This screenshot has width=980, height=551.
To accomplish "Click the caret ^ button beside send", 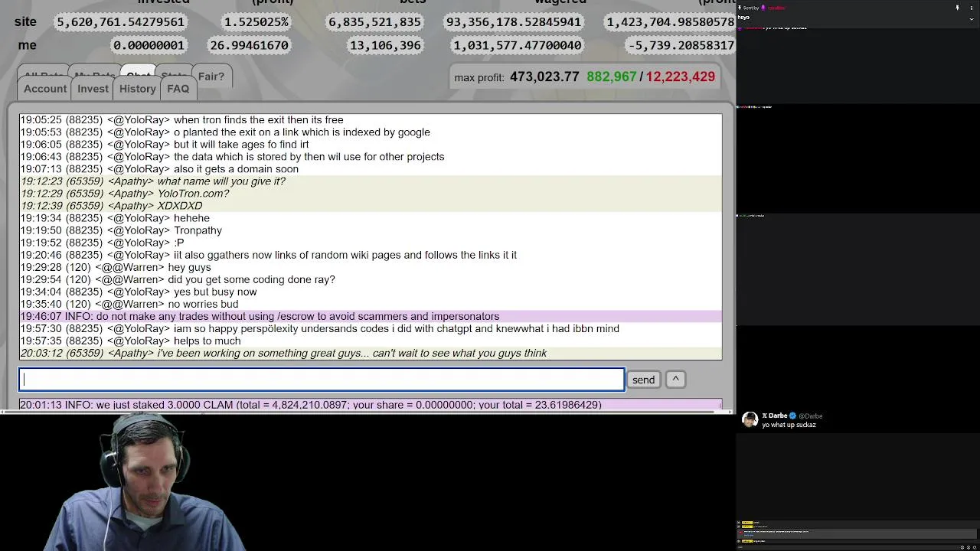I will [675, 380].
